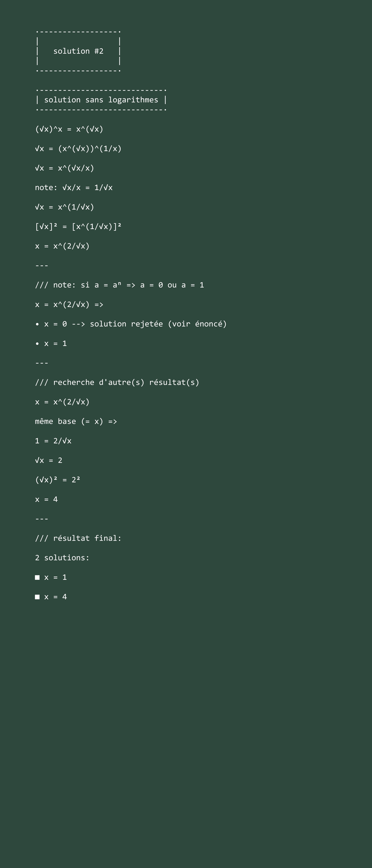
Task: Click the line √x = 2
Action: point(49,460)
